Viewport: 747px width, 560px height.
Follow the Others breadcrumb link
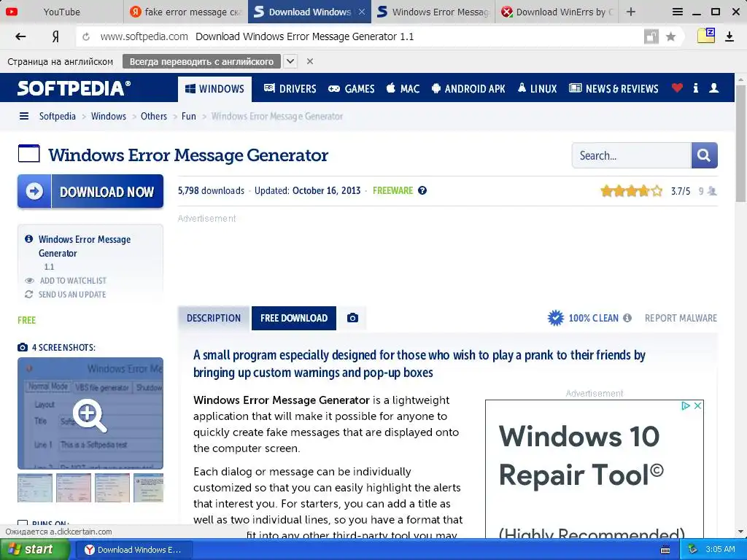click(x=154, y=116)
